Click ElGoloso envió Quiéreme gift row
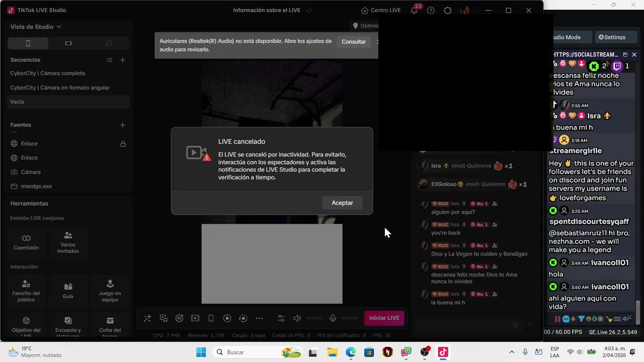 (472, 184)
